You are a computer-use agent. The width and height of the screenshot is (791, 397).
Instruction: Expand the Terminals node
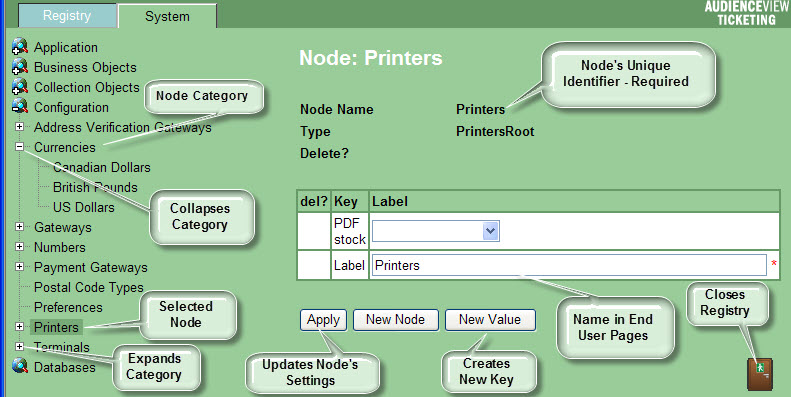(19, 347)
